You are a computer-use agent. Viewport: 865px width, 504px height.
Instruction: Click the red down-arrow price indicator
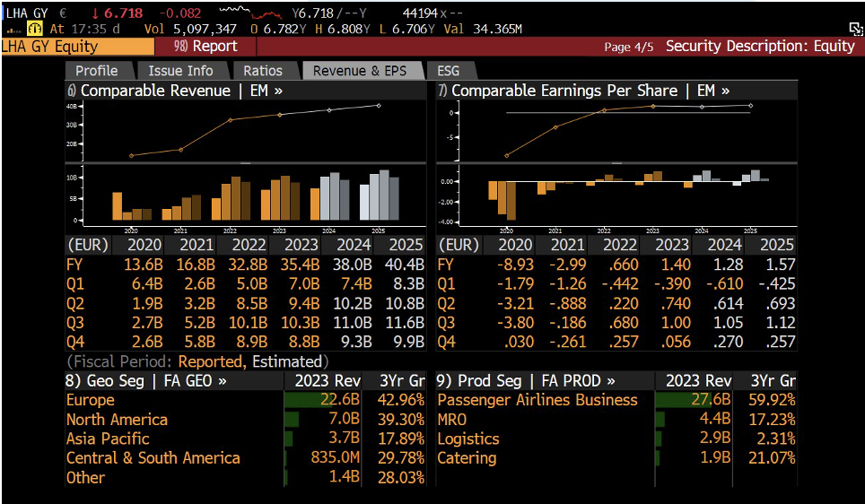(95, 13)
